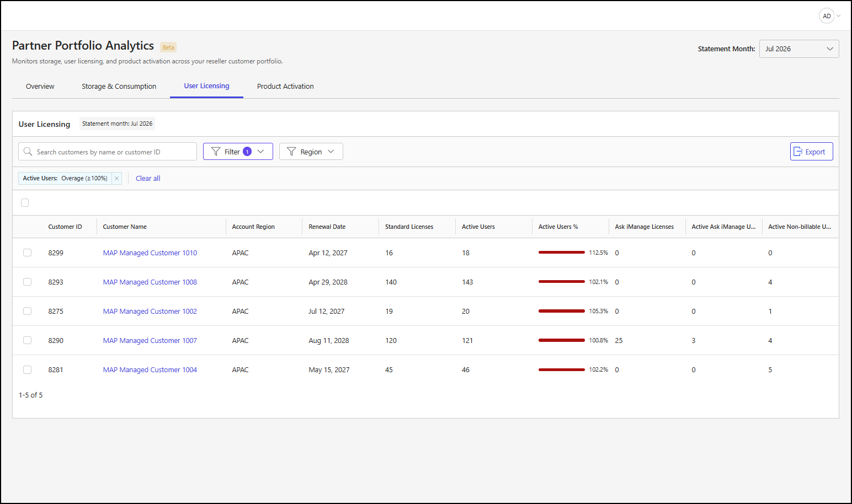Select the checkbox for customer 8293
Screen dimensions: 852x504
coord(27,282)
